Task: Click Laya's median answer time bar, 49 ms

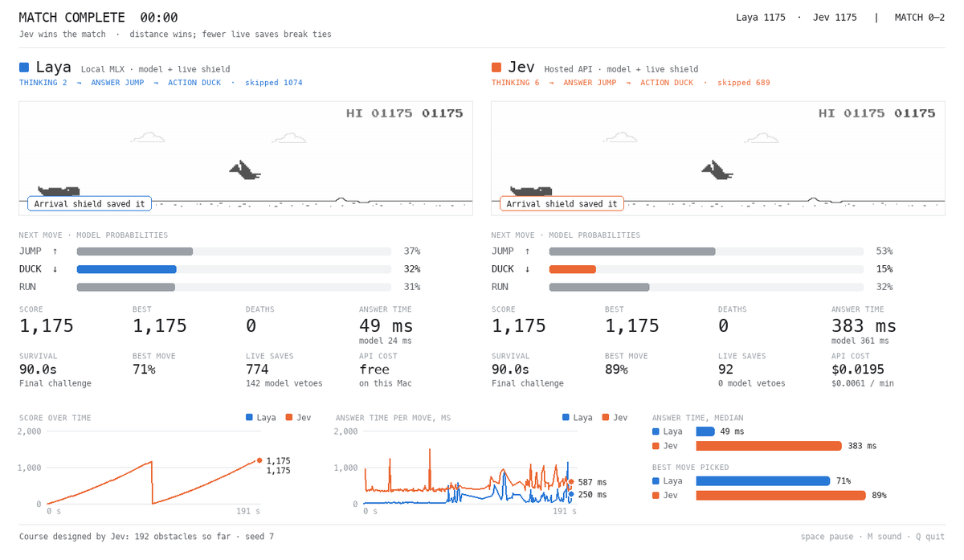Action: click(705, 431)
